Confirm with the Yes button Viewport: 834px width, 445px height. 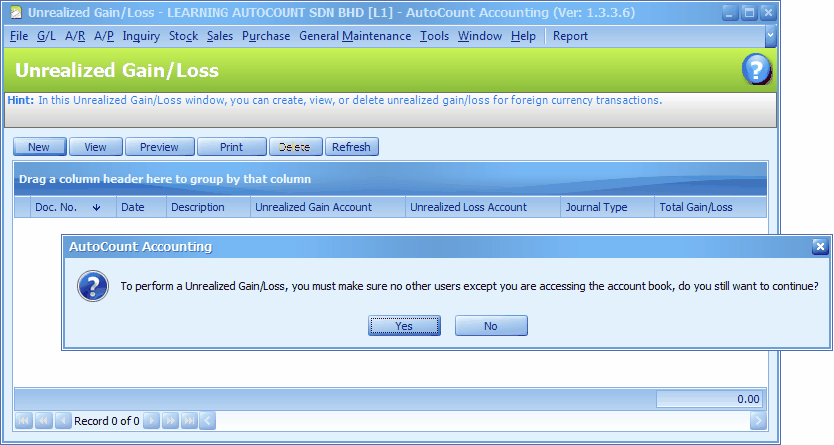(404, 326)
